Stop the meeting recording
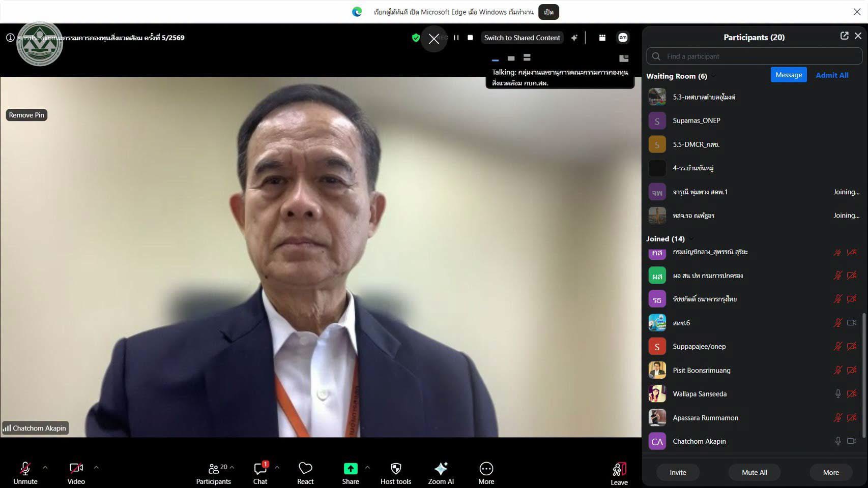The width and height of the screenshot is (868, 488). click(470, 38)
